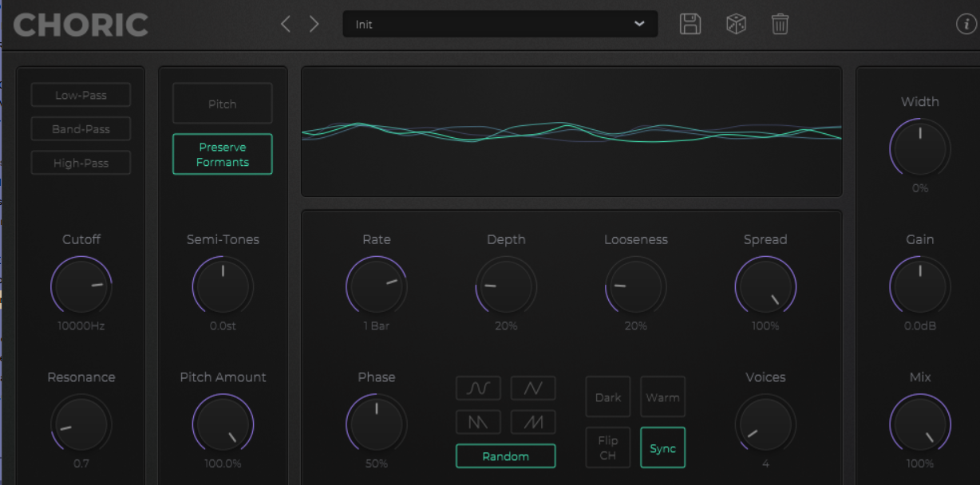Viewport: 980px width, 485px height.
Task: Click the 50% phase value
Action: click(377, 463)
